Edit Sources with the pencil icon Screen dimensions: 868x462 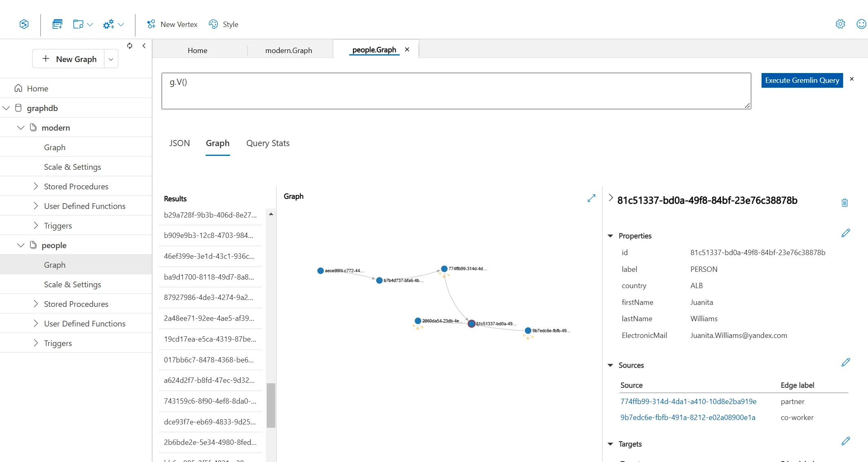pyautogui.click(x=846, y=362)
